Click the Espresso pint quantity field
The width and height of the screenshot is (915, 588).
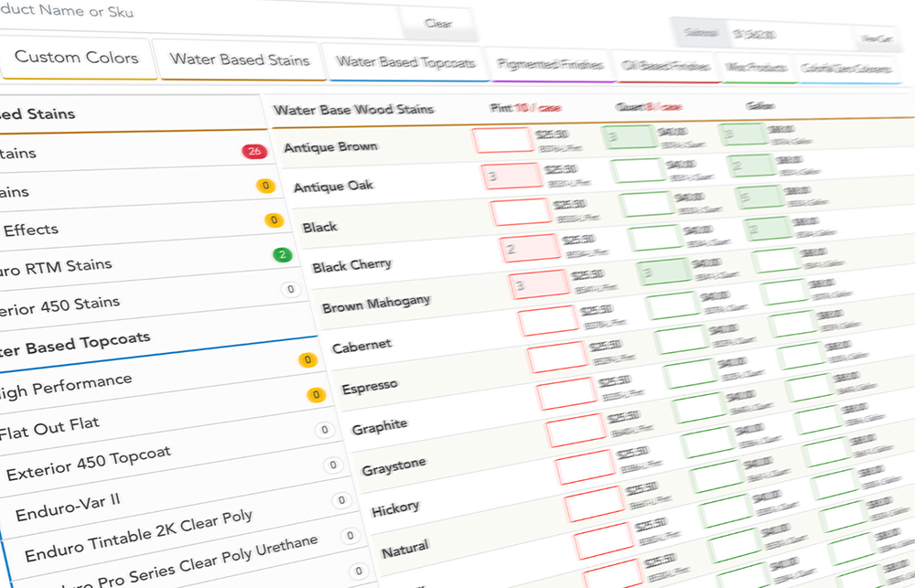556,358
